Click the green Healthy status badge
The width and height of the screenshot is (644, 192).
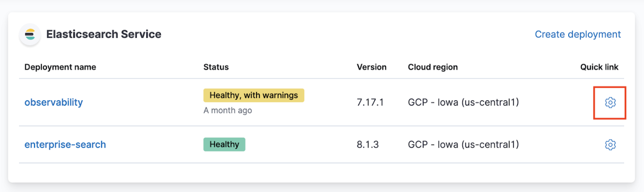224,144
